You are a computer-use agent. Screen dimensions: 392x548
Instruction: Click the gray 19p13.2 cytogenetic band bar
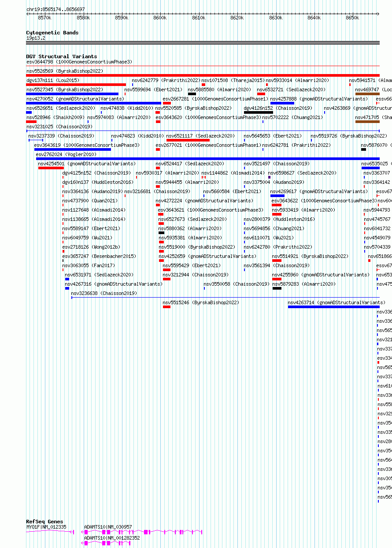click(203, 43)
